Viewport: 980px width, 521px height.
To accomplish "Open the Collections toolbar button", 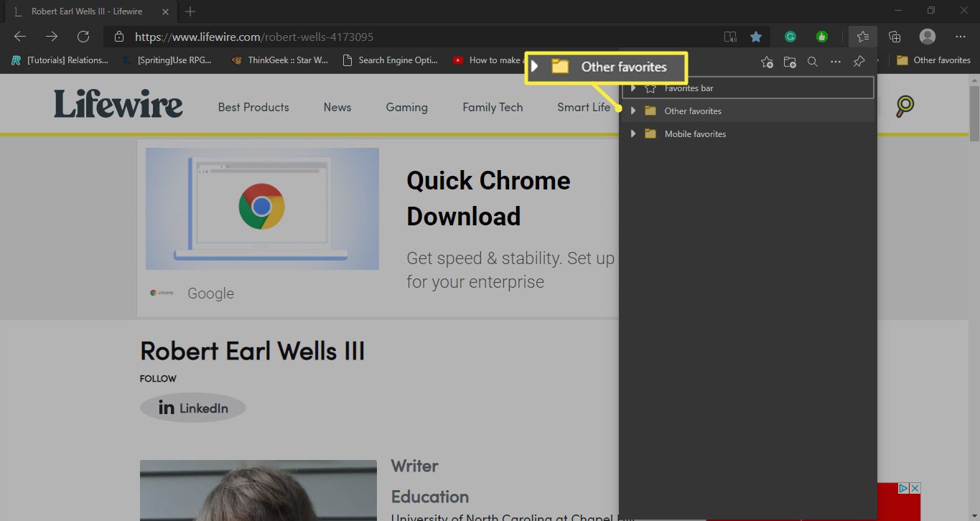I will [x=895, y=37].
